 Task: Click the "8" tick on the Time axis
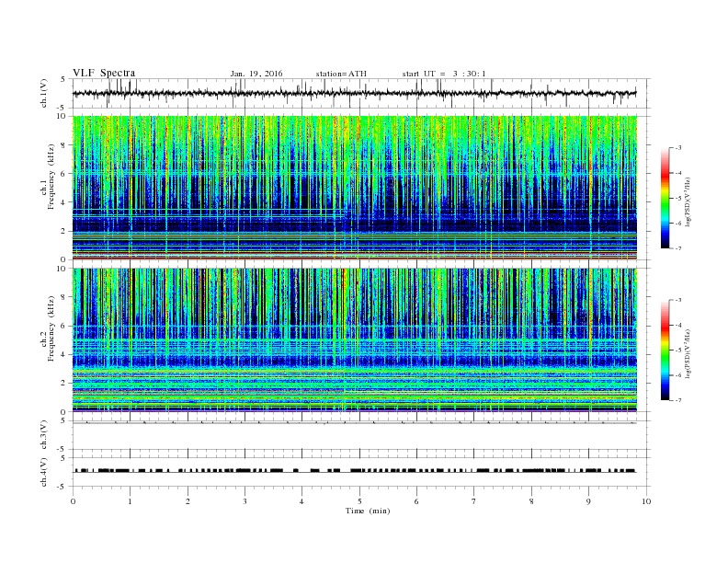531,501
